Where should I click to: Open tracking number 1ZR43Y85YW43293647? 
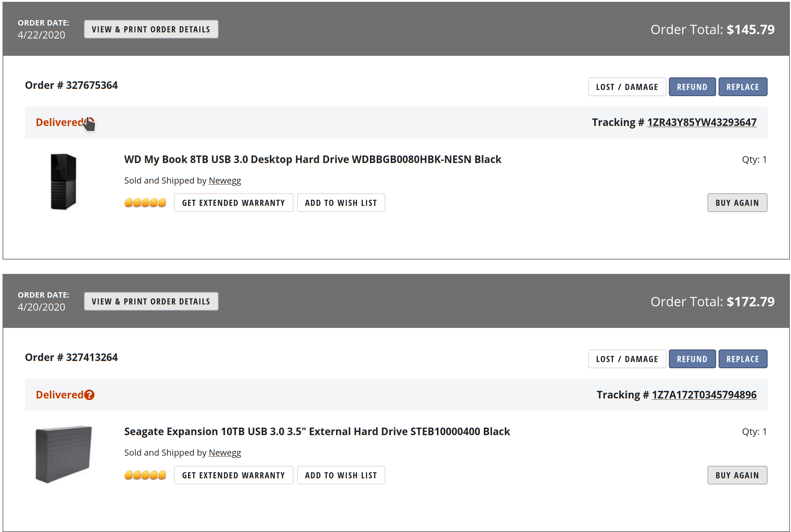tap(702, 122)
